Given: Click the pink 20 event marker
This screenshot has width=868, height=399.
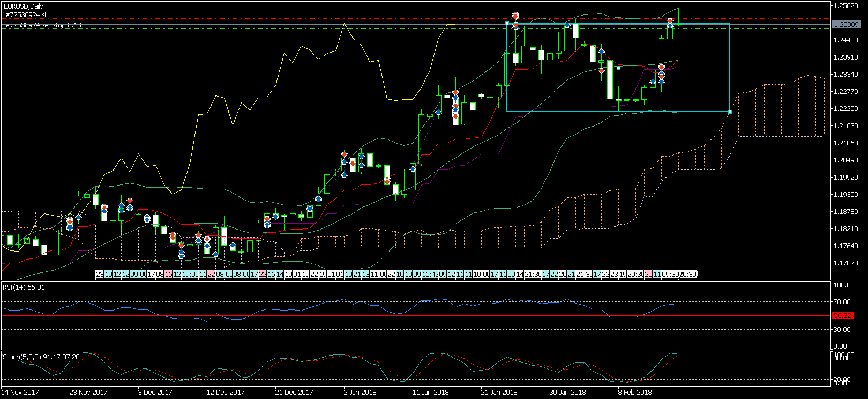Looking at the screenshot, I should (648, 274).
